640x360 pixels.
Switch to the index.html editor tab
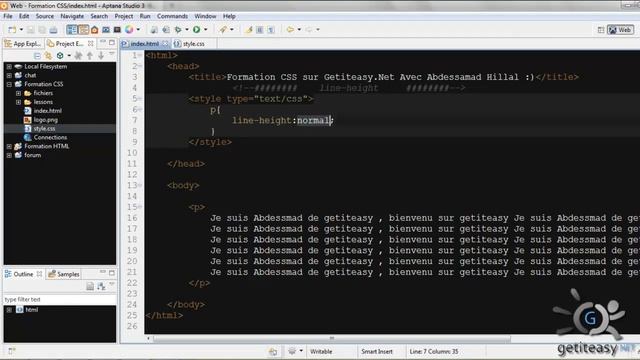[144, 44]
